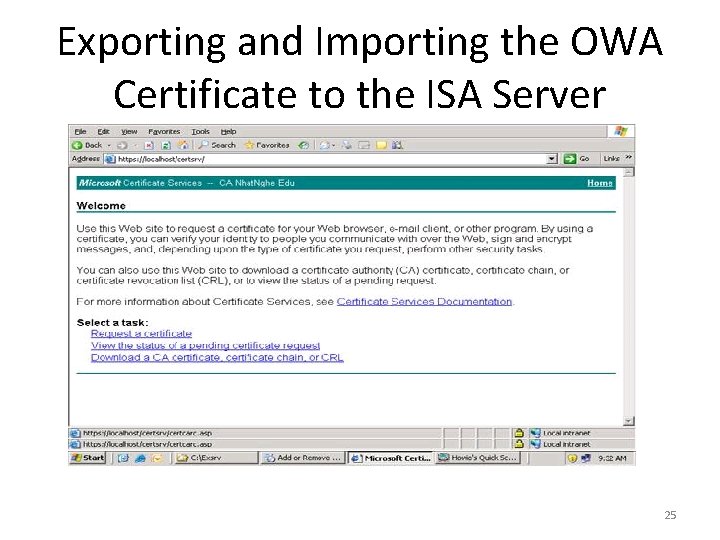Screen dimensions: 720x540
Task: Click the 'Select a task:' label
Action: [x=112, y=323]
